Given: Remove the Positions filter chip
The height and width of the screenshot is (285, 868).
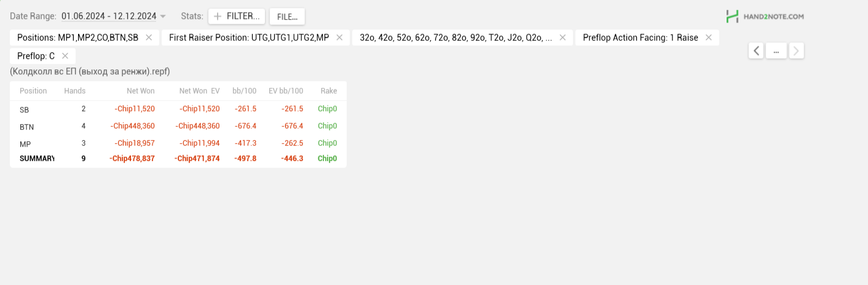Looking at the screenshot, I should [149, 37].
